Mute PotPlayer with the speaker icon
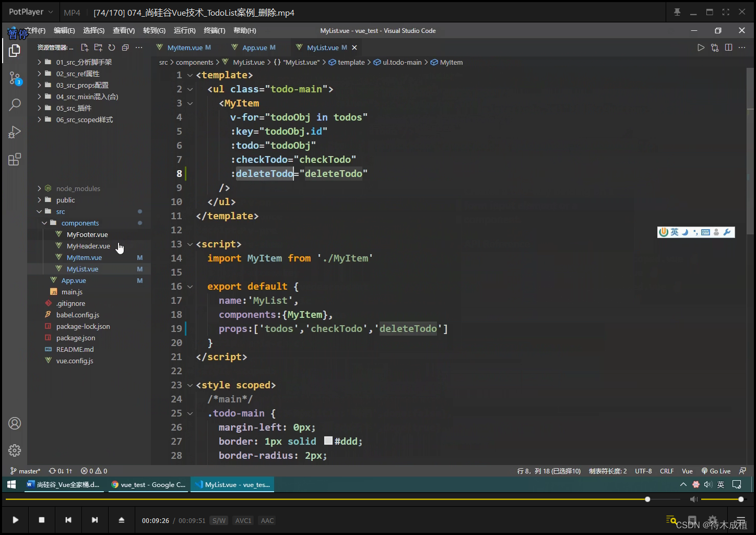 (694, 500)
